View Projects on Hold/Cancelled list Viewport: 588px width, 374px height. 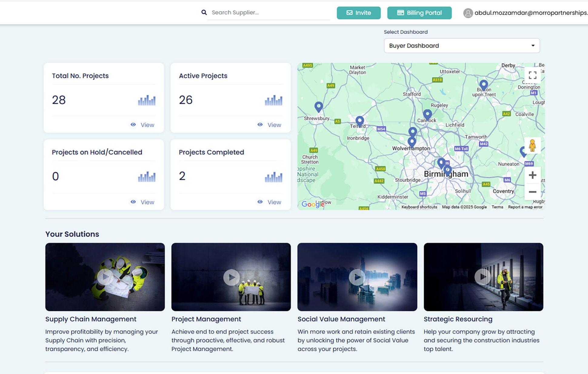[x=142, y=202]
